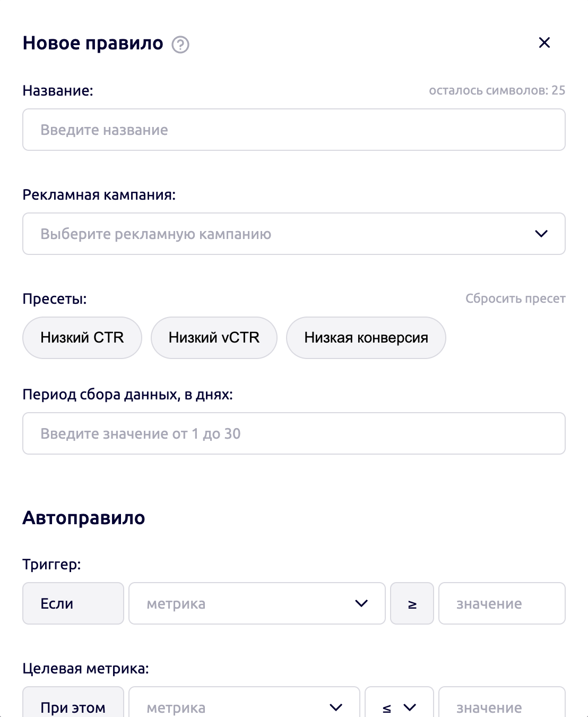588x717 pixels.
Task: Click the dropdown arrow on trigger metric field
Action: 361,603
